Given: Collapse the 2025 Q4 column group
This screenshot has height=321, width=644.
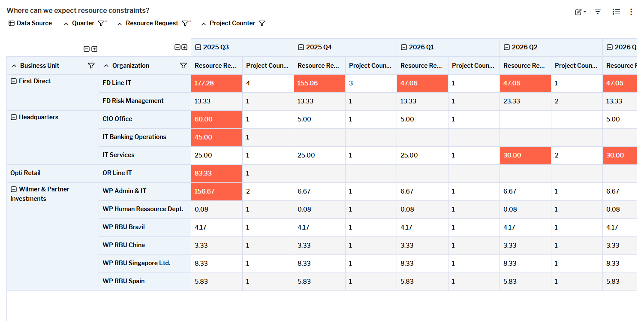Looking at the screenshot, I should tap(301, 47).
